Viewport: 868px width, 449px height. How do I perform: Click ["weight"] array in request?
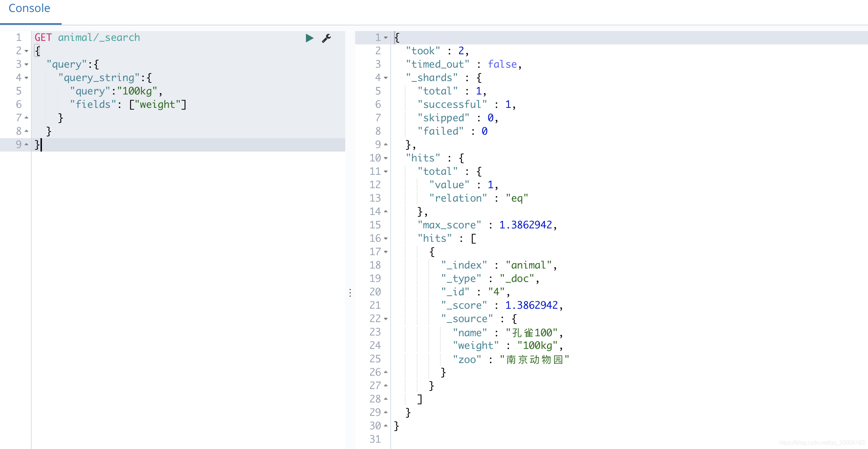157,104
